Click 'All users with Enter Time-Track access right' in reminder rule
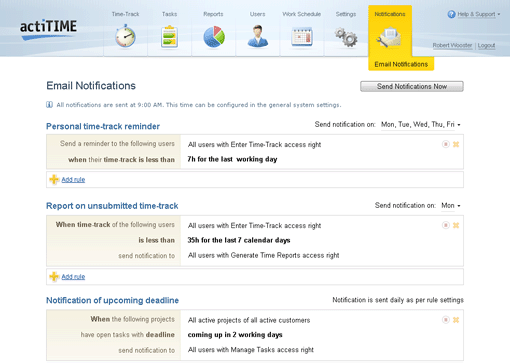This screenshot has width=510, height=363. 254,145
